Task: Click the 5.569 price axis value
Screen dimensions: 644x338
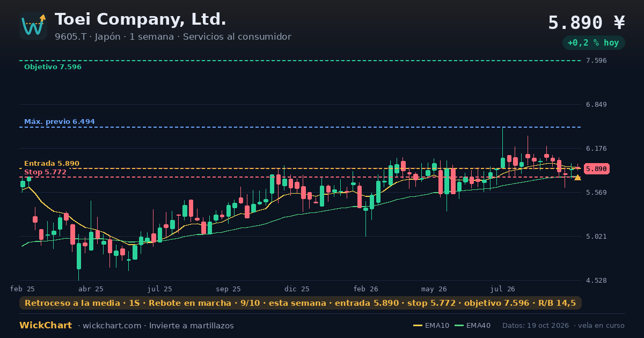Action: [596, 193]
